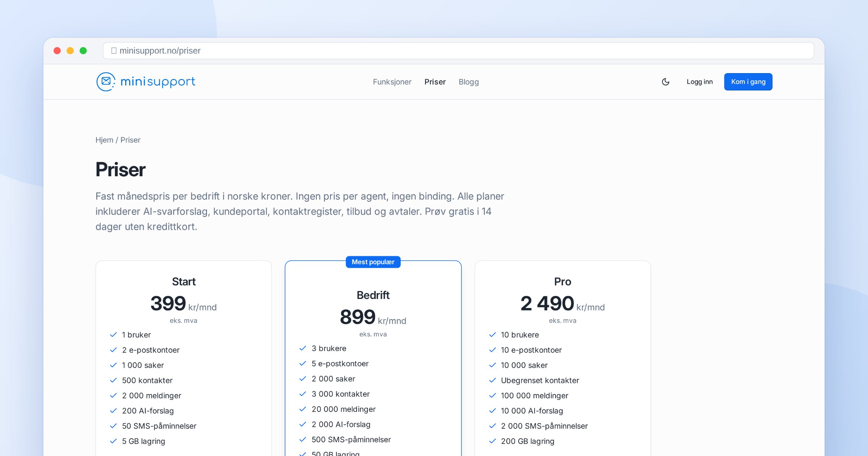Screen dimensions: 868x456
Task: Click the checkmark beside 500 kontakter
Action: [113, 380]
